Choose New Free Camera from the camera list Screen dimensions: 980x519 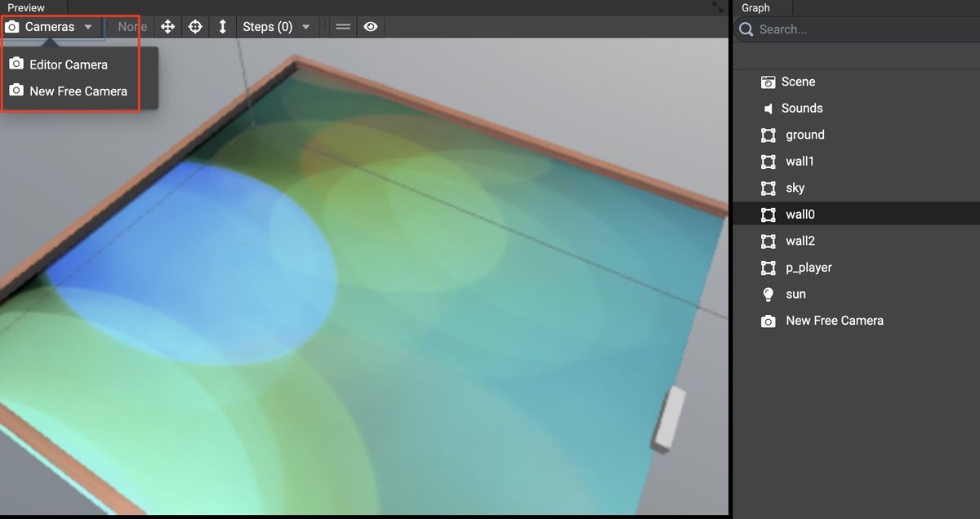pyautogui.click(x=78, y=91)
